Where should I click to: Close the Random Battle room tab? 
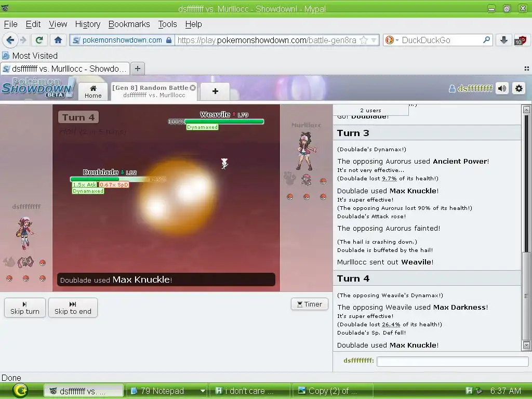pos(193,87)
